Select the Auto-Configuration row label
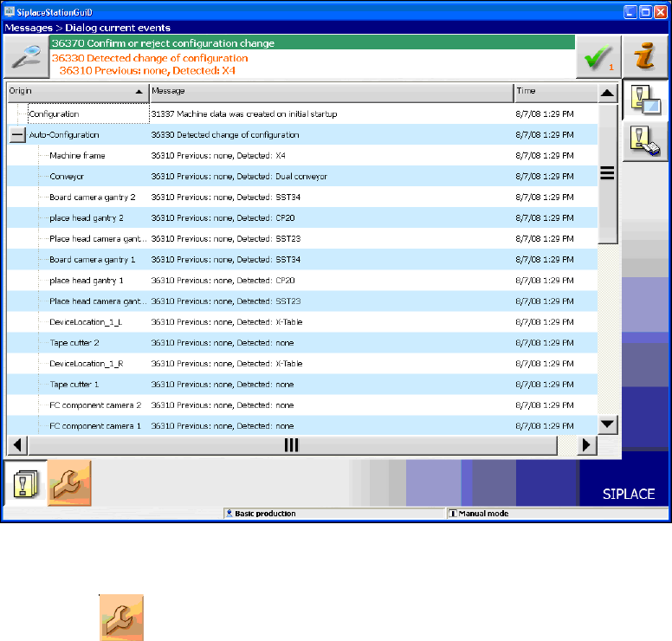The height and width of the screenshot is (641, 672). [64, 134]
